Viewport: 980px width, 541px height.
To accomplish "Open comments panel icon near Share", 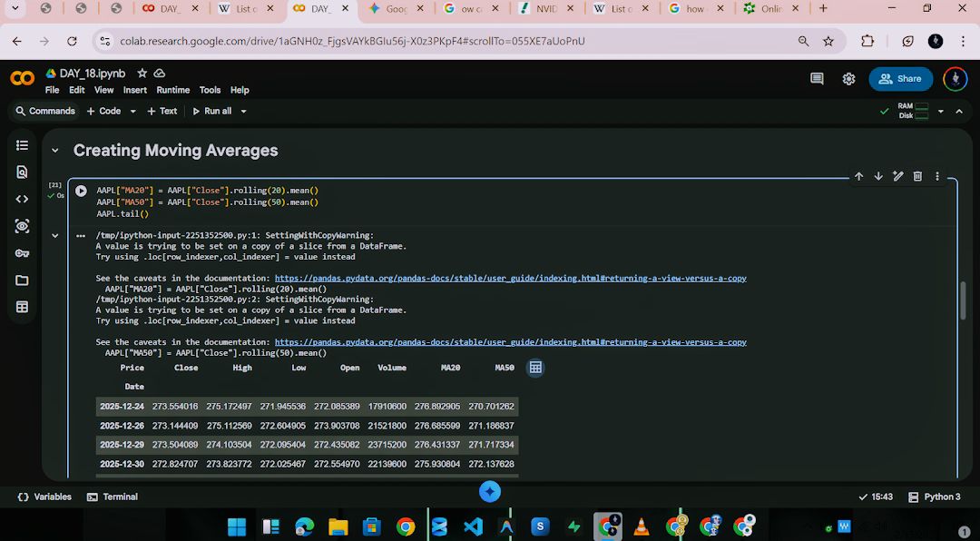I will click(x=817, y=79).
